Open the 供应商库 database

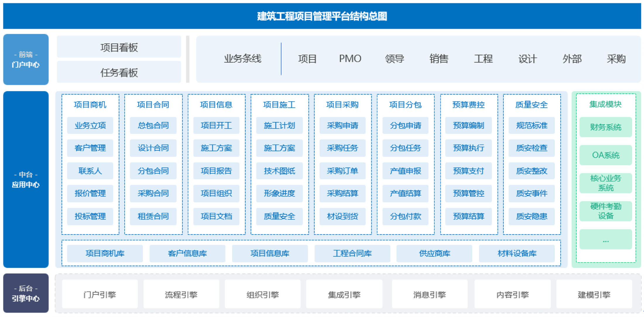tap(434, 253)
